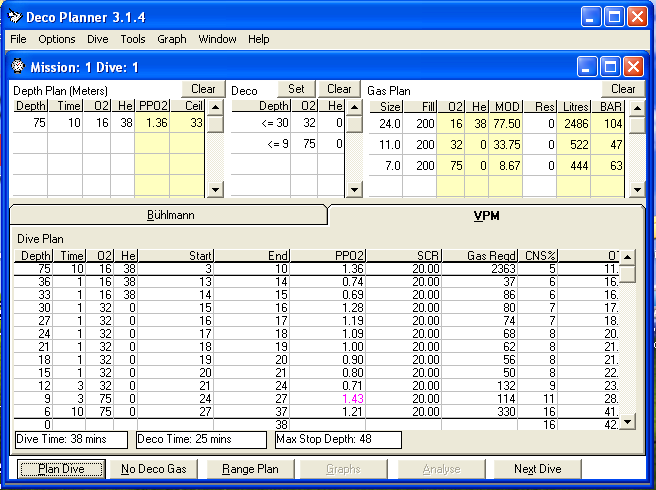Image resolution: width=656 pixels, height=490 pixels.
Task: Click Deco table scrollbar down arrow
Action: click(354, 190)
